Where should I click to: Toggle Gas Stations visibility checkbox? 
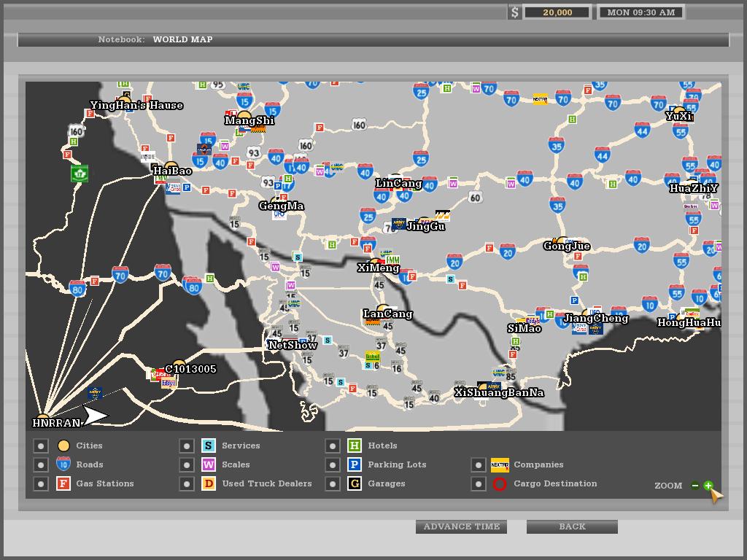pyautogui.click(x=41, y=483)
